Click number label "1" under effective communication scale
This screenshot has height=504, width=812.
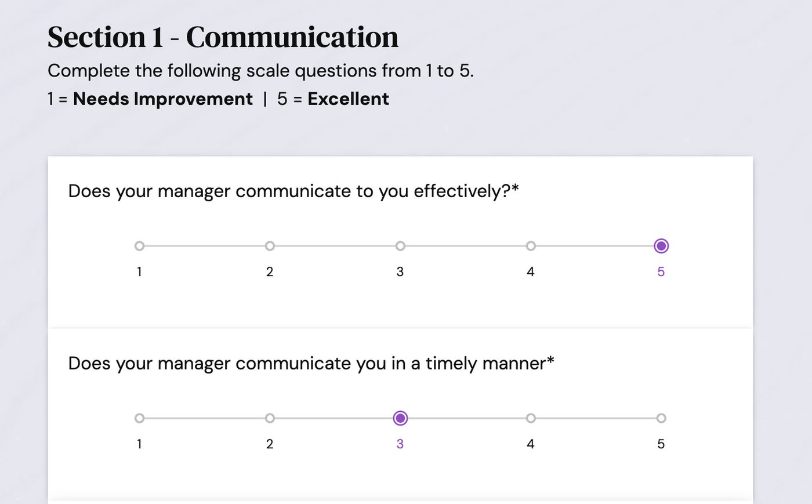point(139,271)
